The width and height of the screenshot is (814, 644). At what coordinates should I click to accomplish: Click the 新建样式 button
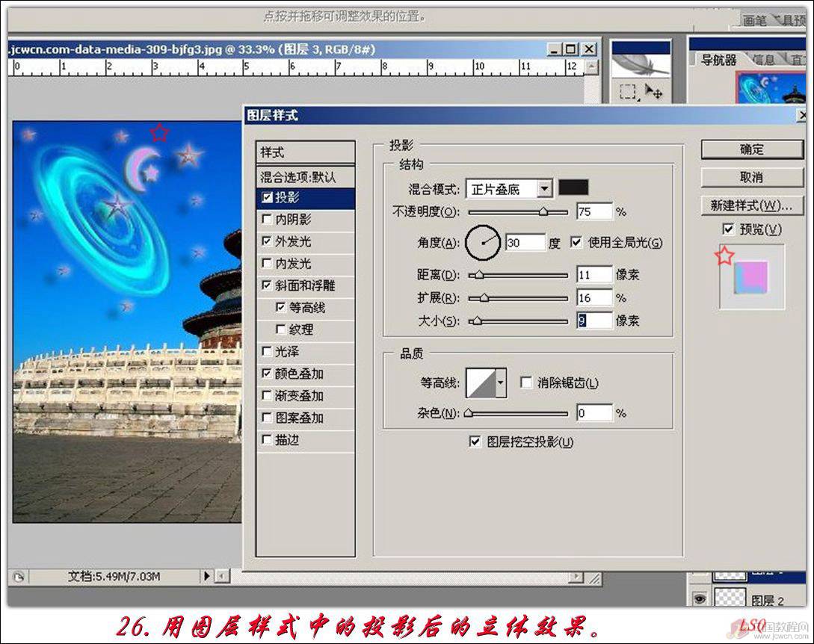click(752, 205)
